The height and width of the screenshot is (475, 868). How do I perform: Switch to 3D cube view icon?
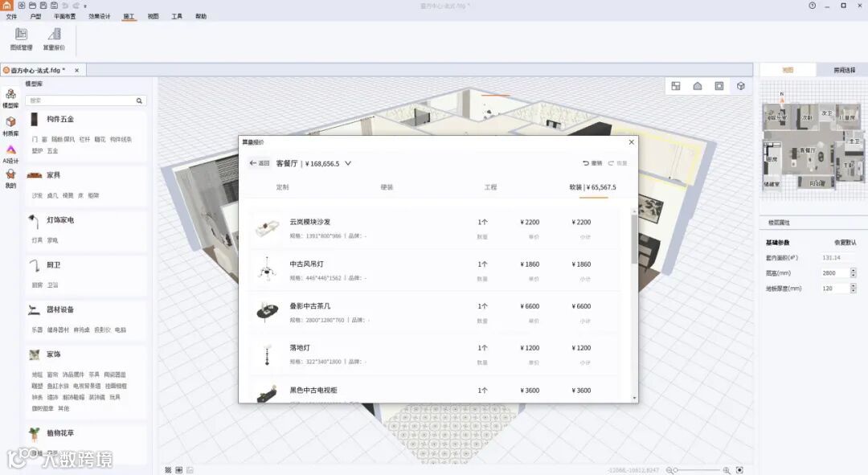[741, 86]
